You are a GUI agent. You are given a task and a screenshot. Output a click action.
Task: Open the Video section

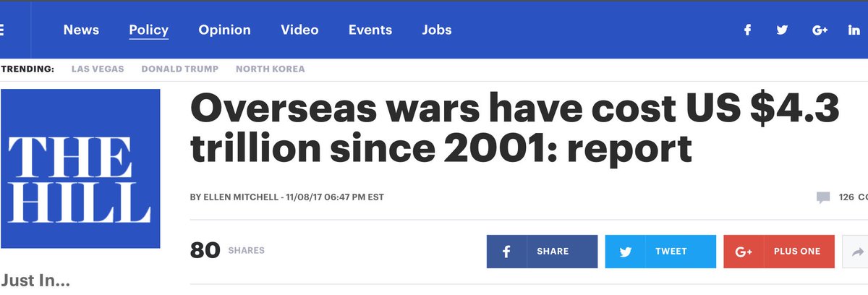(x=299, y=30)
